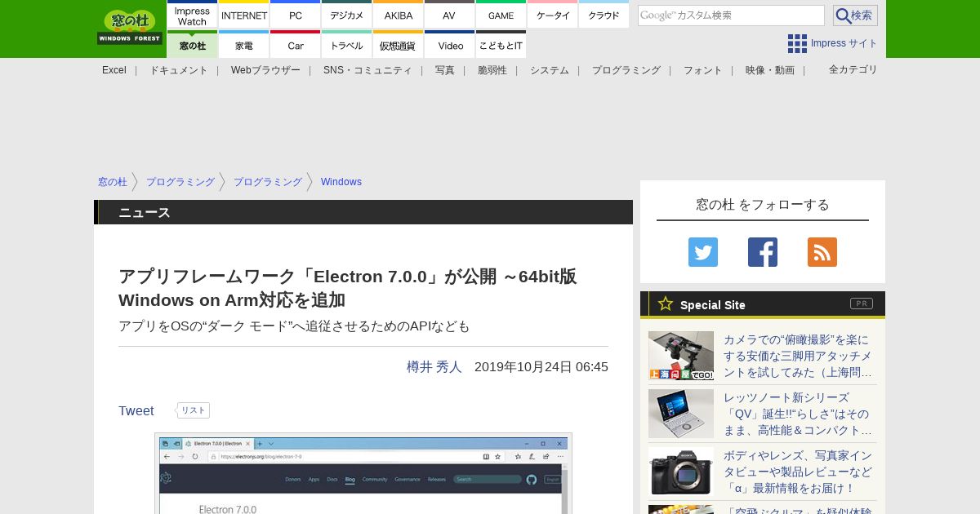The width and height of the screenshot is (980, 514).
Task: Open the 脆弱性 category
Action: tap(492, 70)
